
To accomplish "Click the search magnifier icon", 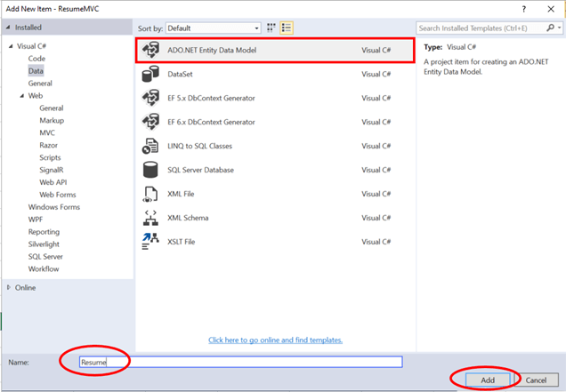I will 550,28.
